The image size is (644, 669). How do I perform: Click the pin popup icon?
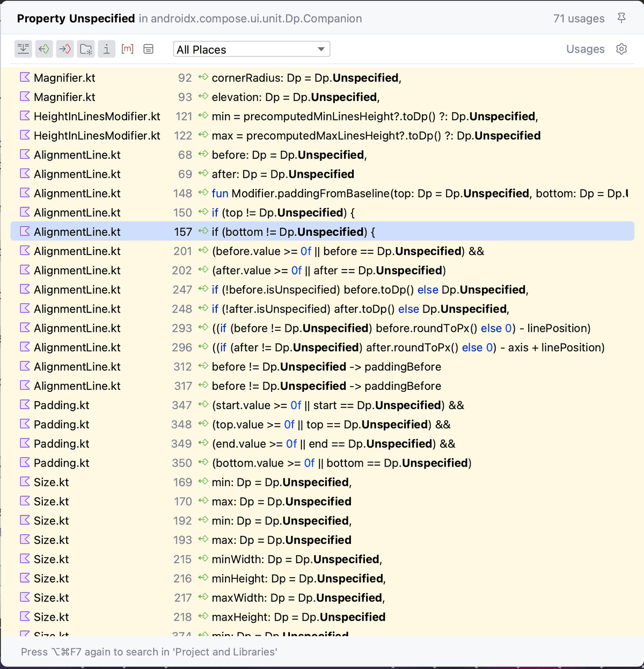point(621,18)
